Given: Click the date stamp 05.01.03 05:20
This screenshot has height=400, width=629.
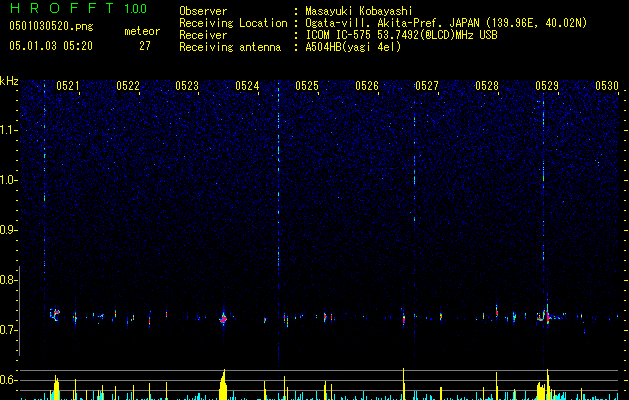Looking at the screenshot, I should pyautogui.click(x=51, y=46).
